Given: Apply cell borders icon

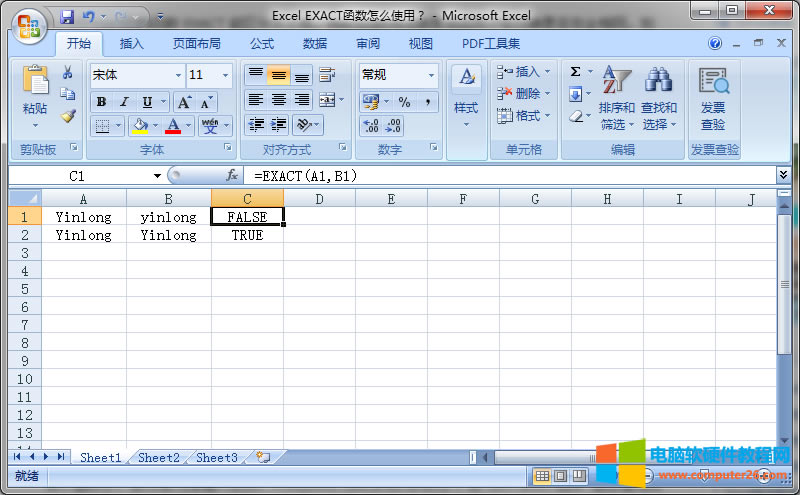Looking at the screenshot, I should tap(103, 126).
